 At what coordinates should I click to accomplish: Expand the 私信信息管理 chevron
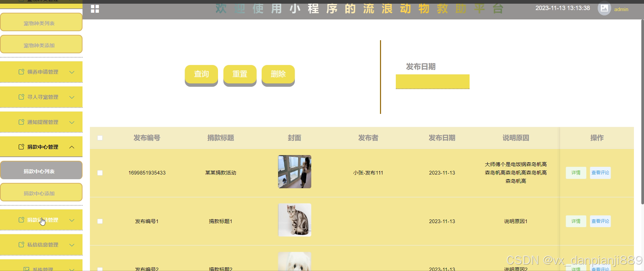(72, 245)
